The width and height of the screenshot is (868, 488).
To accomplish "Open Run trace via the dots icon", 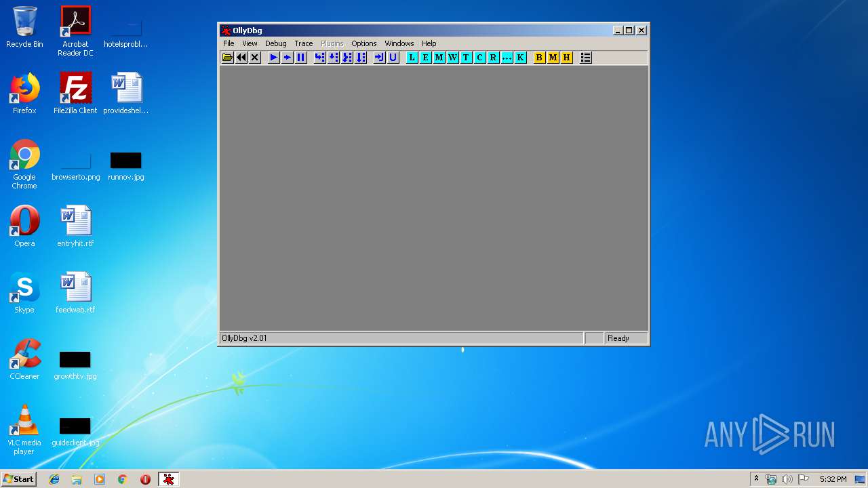I will 507,58.
